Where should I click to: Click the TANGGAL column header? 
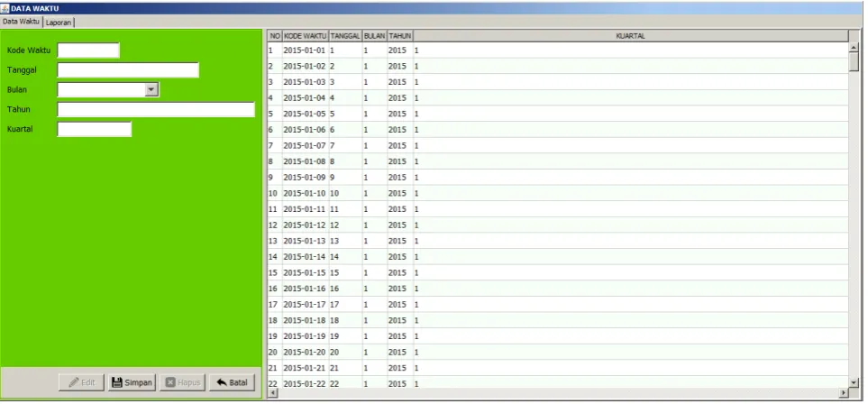pos(345,36)
